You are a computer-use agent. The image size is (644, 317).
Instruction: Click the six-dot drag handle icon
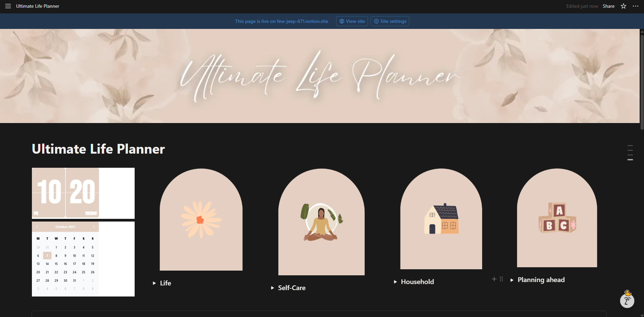point(501,279)
